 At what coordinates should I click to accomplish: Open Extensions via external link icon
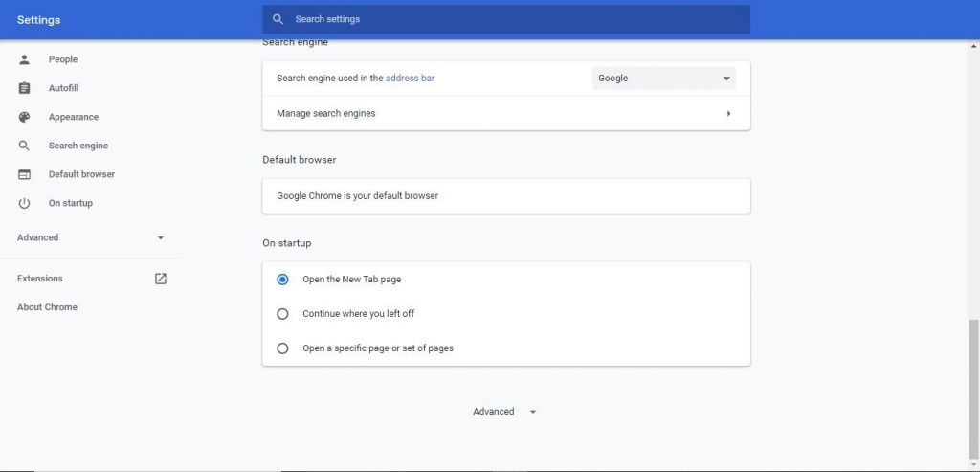(161, 279)
